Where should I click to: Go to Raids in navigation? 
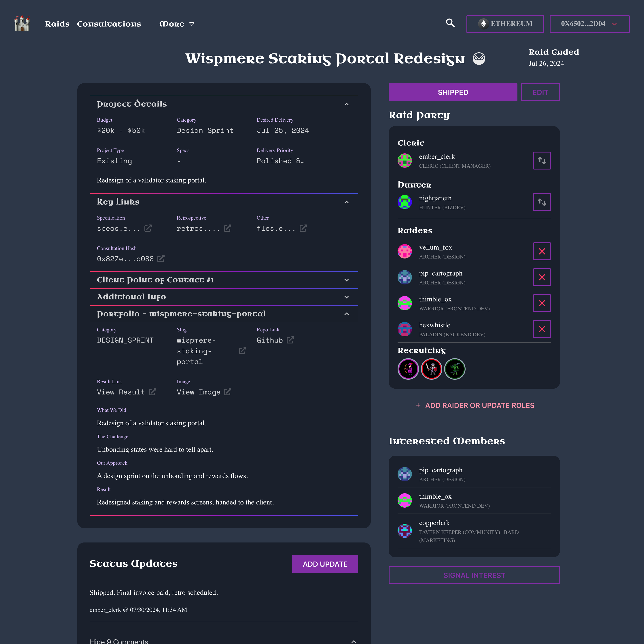tap(57, 24)
